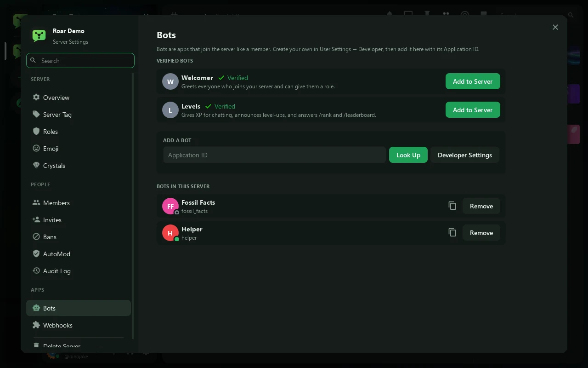Click the 'Roar Demo' server name

click(68, 31)
